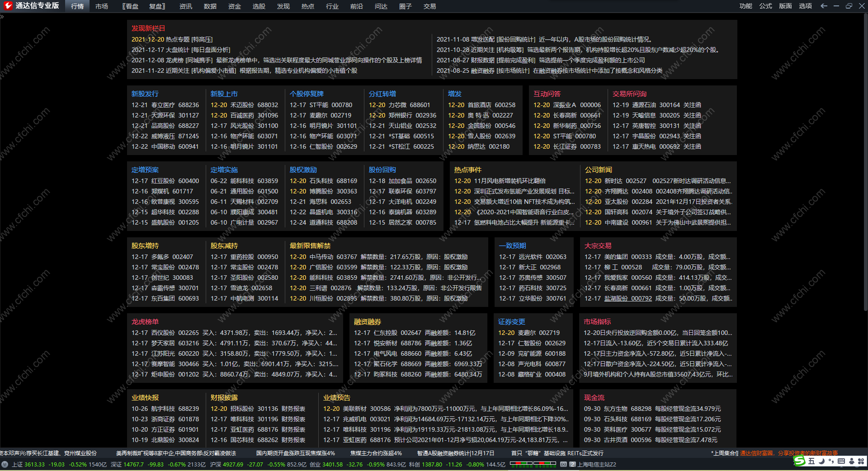Open the 互动问答 section header
Screen dimensions: 868x471
547,94
